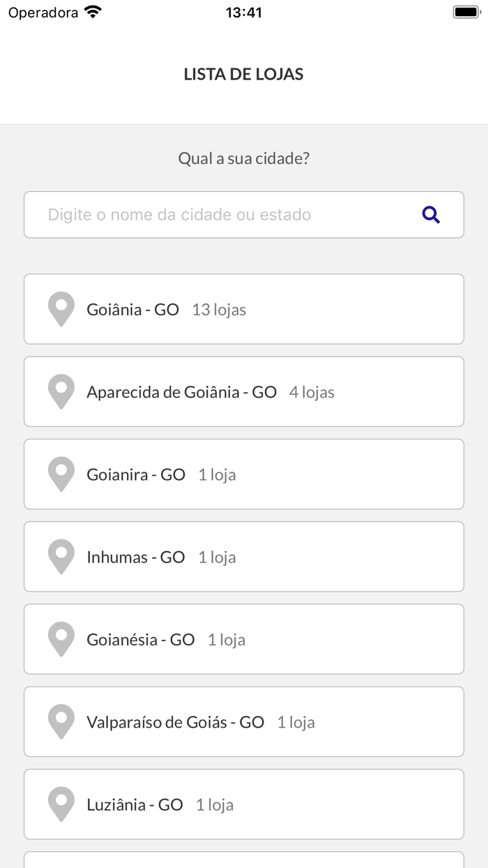The image size is (488, 868).
Task: Click the LISTA DE LOJAS header
Action: (243, 74)
